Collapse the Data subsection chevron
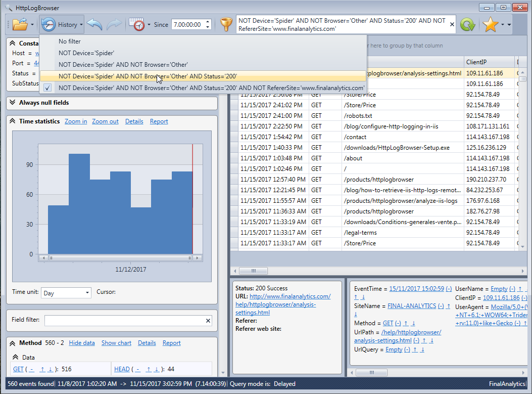Screen dimensions: 532x394 [x=15, y=357]
